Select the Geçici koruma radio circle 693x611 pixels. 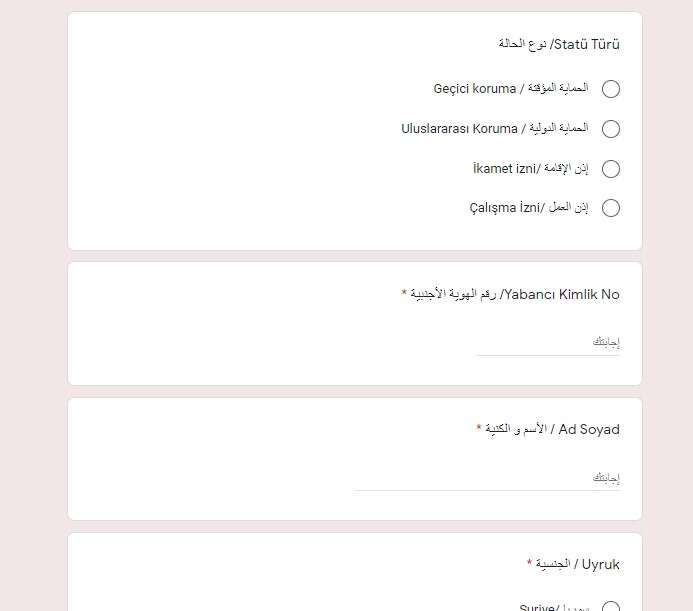click(x=611, y=88)
